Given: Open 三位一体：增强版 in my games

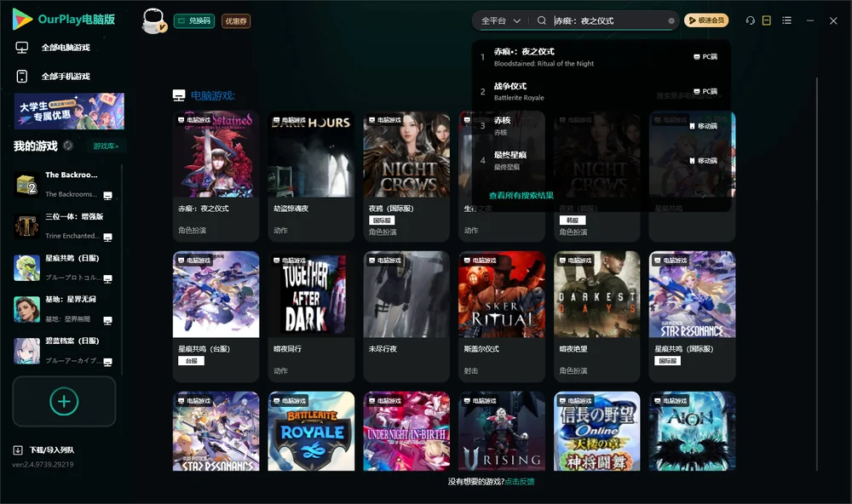Looking at the screenshot, I should pos(64,226).
